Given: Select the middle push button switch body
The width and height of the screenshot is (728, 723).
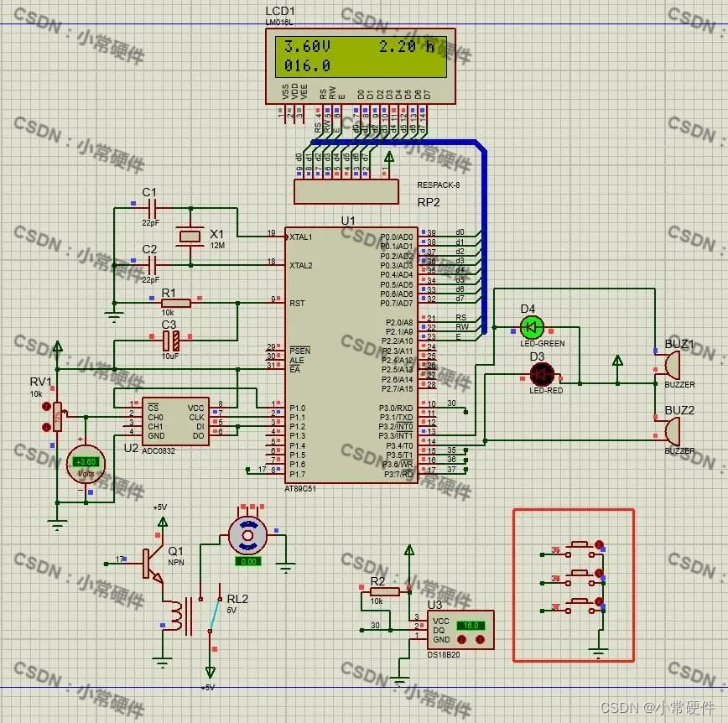Looking at the screenshot, I should point(580,578).
